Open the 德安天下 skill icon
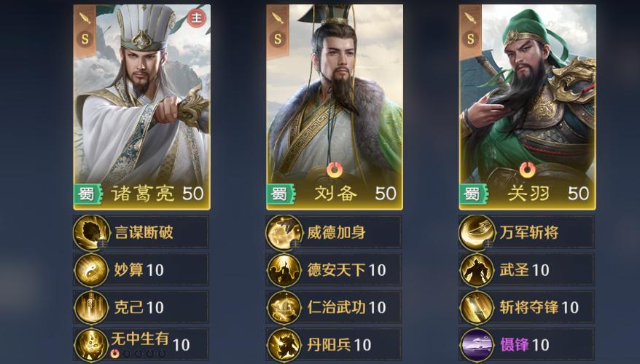This screenshot has width=640, height=364. tap(284, 270)
